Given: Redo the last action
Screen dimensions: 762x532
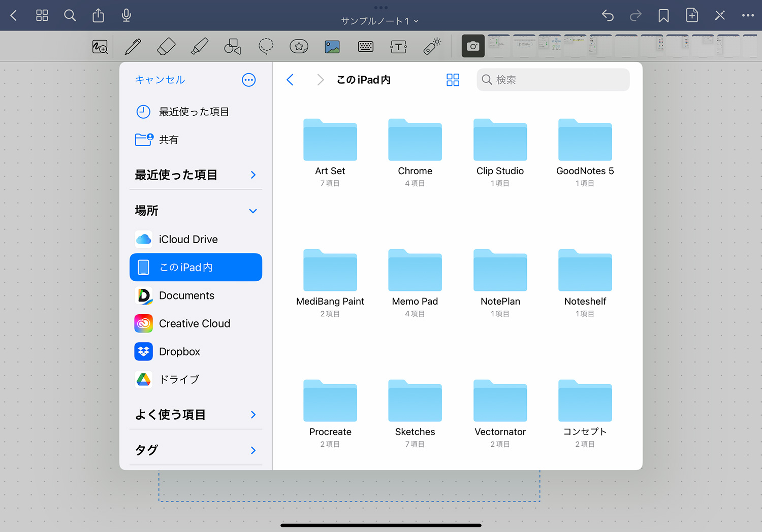Looking at the screenshot, I should click(636, 15).
